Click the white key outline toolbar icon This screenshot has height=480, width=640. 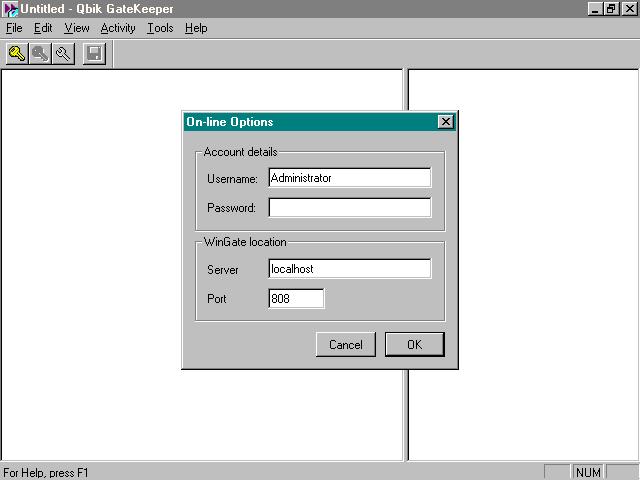(63, 53)
